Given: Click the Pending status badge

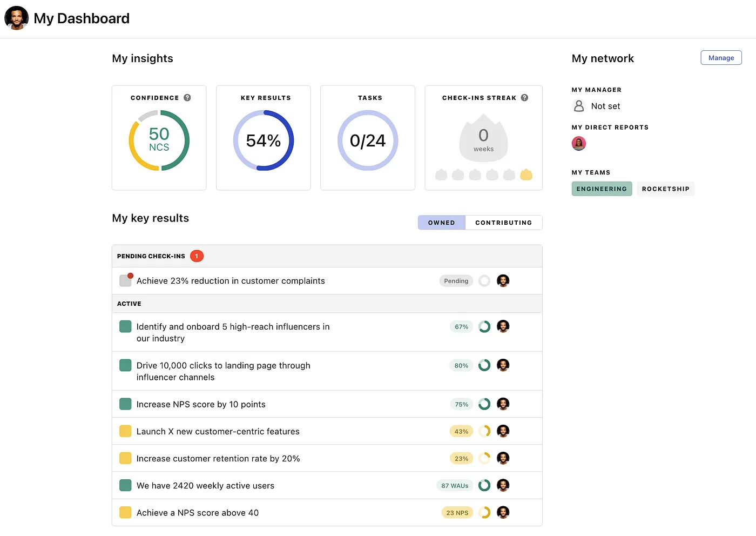Looking at the screenshot, I should click(456, 281).
